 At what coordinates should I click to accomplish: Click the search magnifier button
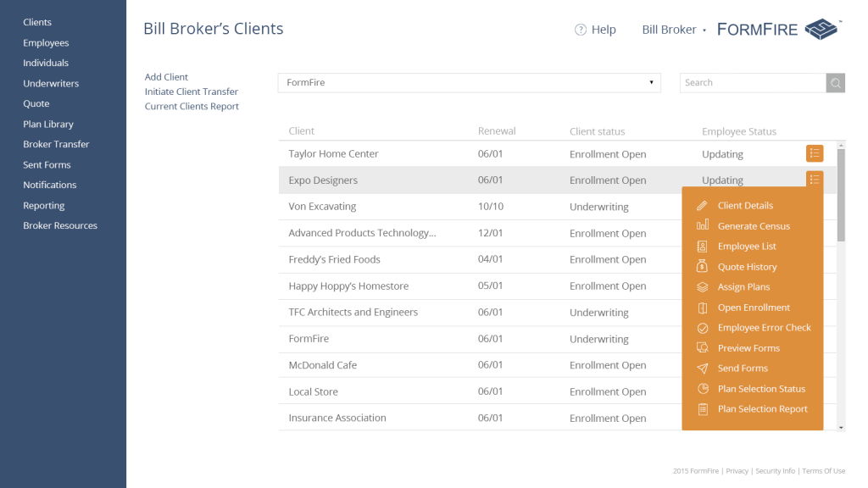835,83
